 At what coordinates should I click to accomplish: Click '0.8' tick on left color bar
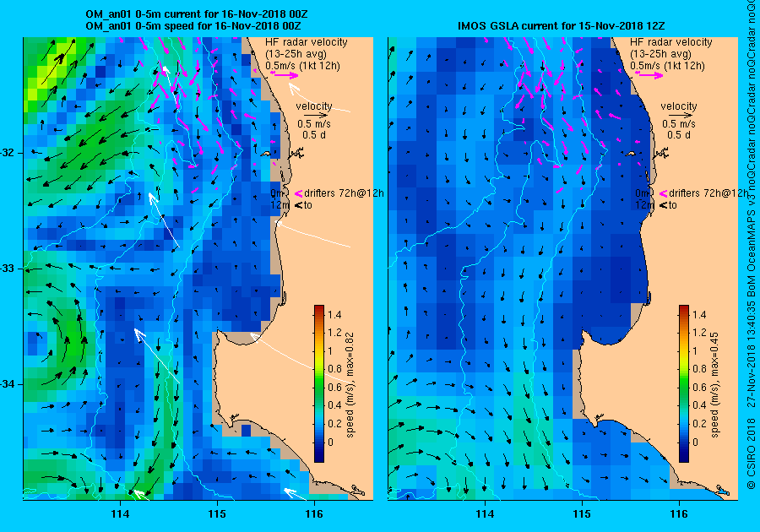coord(334,369)
